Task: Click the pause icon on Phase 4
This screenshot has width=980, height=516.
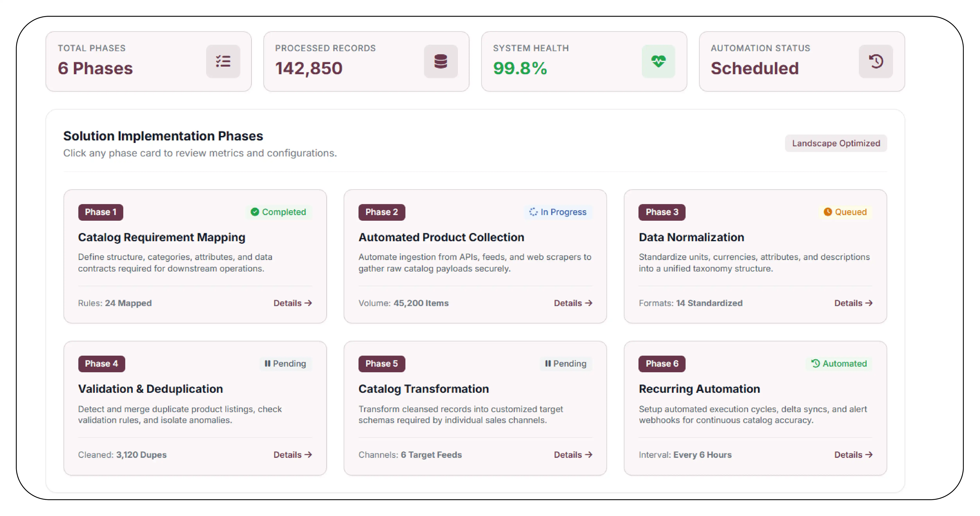Action: tap(267, 363)
